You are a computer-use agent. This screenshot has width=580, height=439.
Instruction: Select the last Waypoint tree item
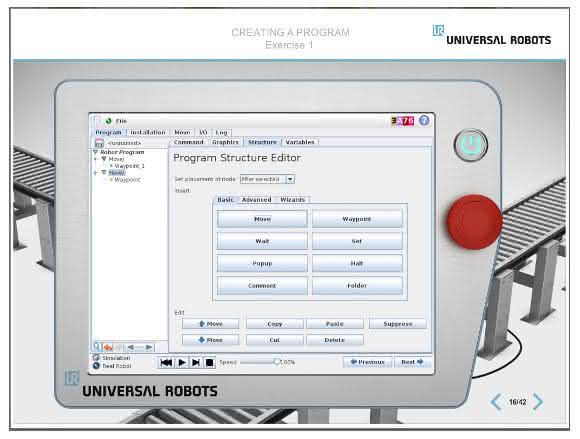127,180
